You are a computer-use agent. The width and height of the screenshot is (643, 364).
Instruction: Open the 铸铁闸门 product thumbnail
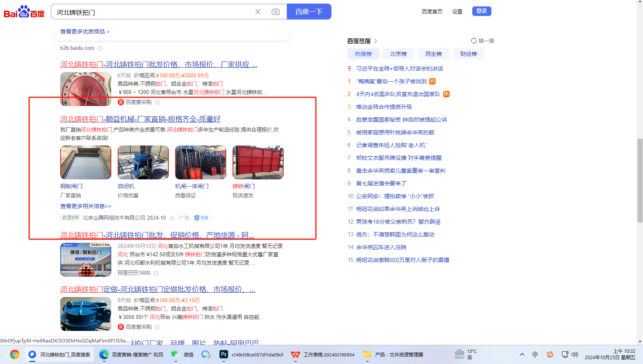point(258,162)
